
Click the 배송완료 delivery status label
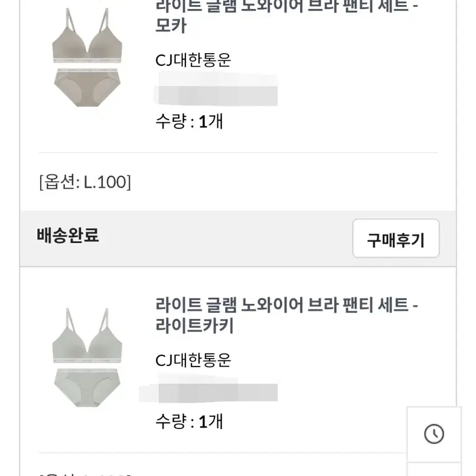point(68,235)
